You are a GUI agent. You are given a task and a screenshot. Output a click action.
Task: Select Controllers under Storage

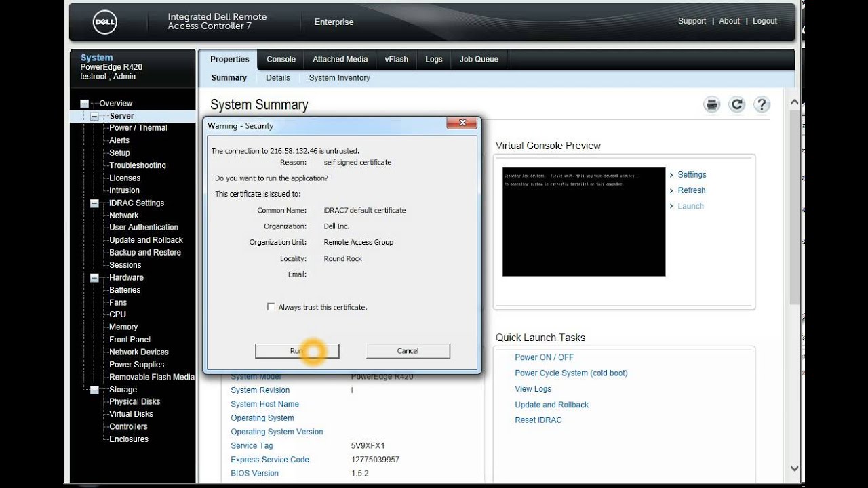point(128,427)
